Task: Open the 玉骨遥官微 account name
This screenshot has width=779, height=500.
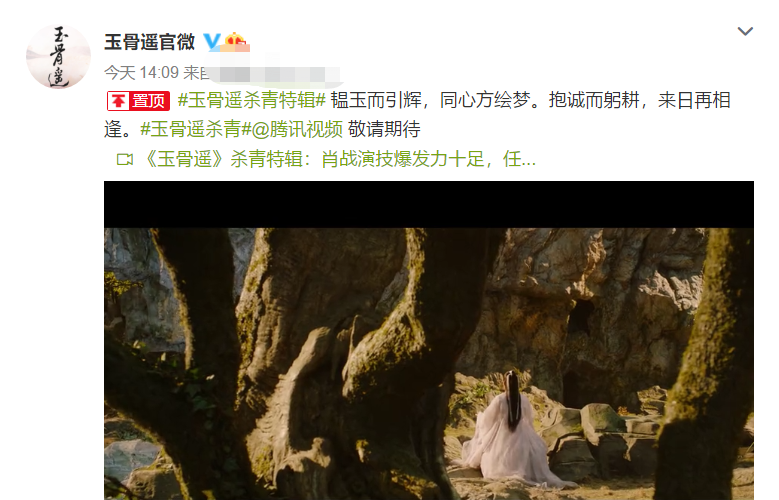Action: [x=149, y=42]
